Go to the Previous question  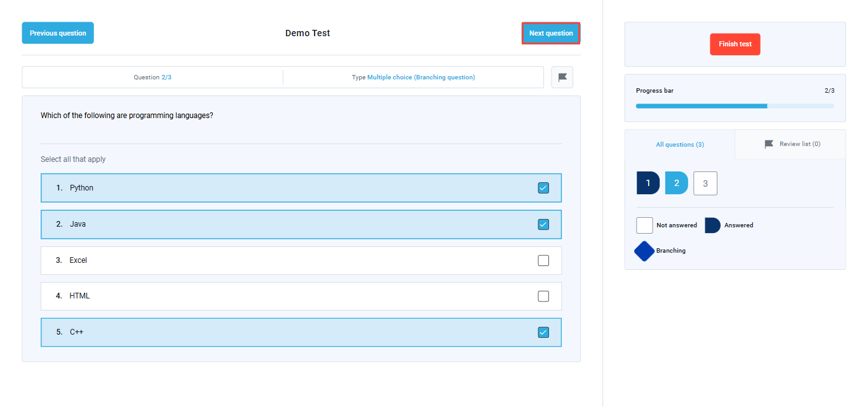[x=58, y=33]
